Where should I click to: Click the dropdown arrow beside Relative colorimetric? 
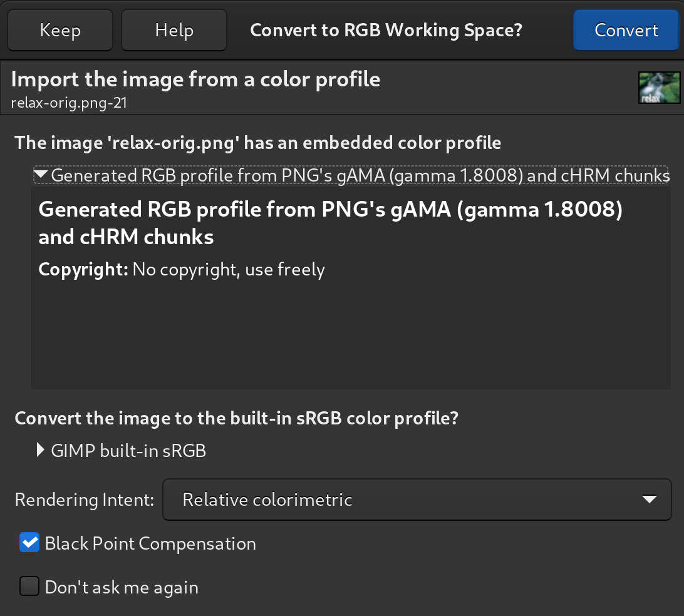click(648, 499)
